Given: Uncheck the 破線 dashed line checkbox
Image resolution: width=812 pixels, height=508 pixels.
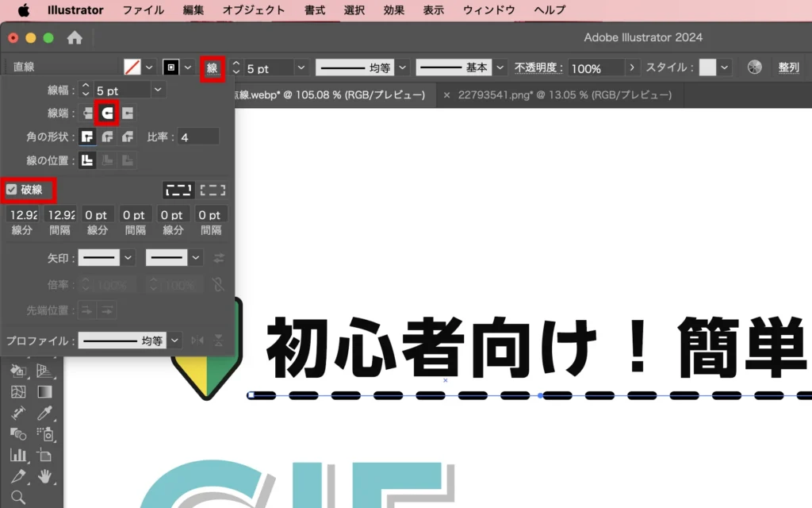Looking at the screenshot, I should pyautogui.click(x=12, y=190).
